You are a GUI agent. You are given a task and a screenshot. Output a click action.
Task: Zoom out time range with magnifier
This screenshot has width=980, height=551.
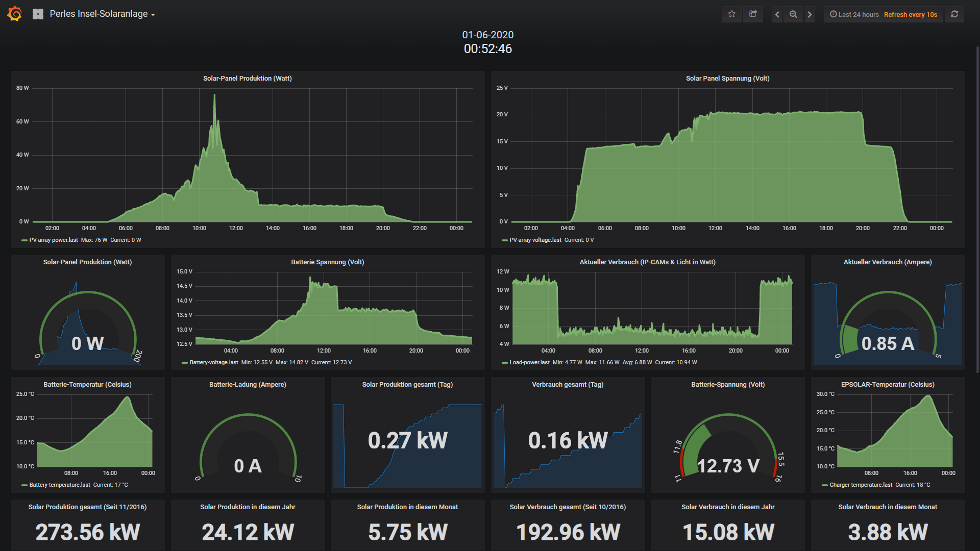793,14
